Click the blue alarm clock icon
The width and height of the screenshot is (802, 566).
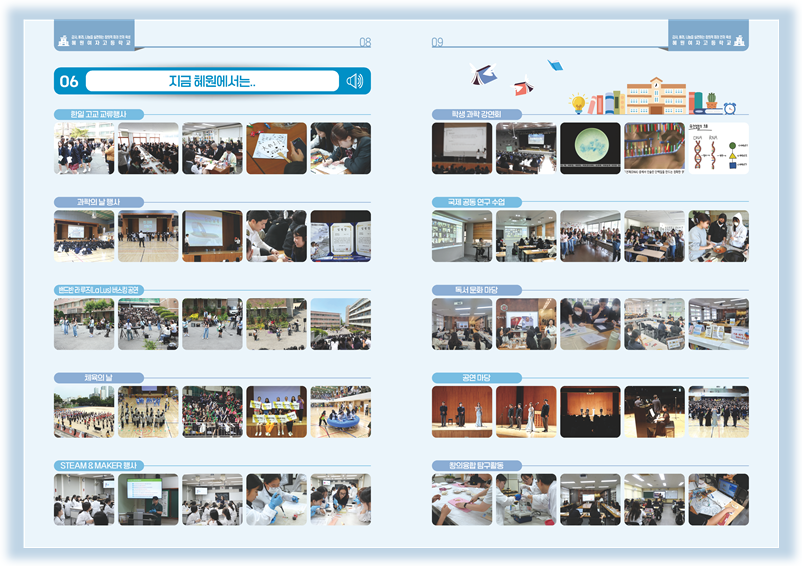[730, 107]
